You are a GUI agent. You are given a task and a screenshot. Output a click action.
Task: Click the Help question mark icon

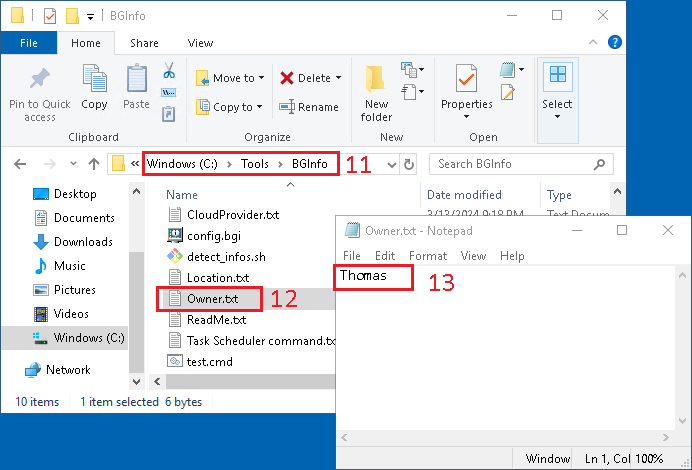614,42
